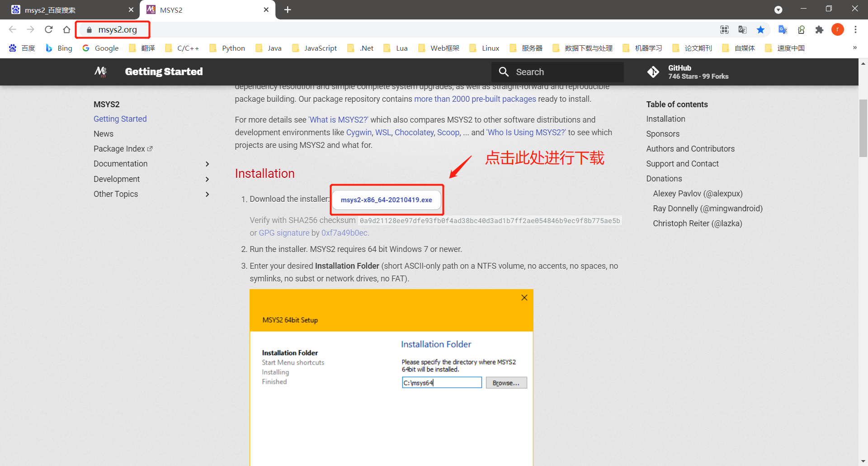Jump to Donations in table of contents
The width and height of the screenshot is (868, 466).
pyautogui.click(x=664, y=179)
